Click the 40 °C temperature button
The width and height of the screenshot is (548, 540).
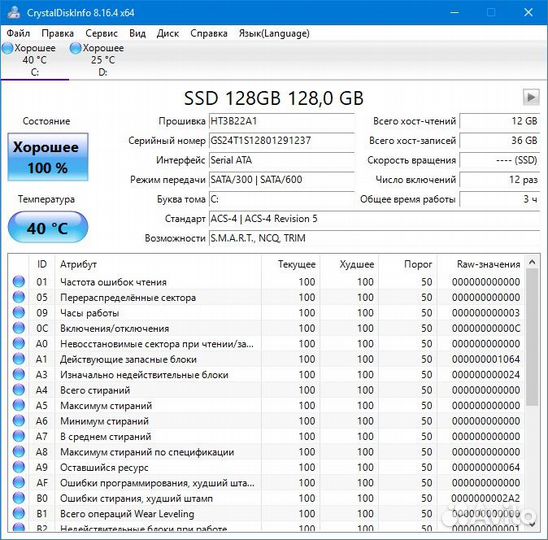(x=48, y=228)
